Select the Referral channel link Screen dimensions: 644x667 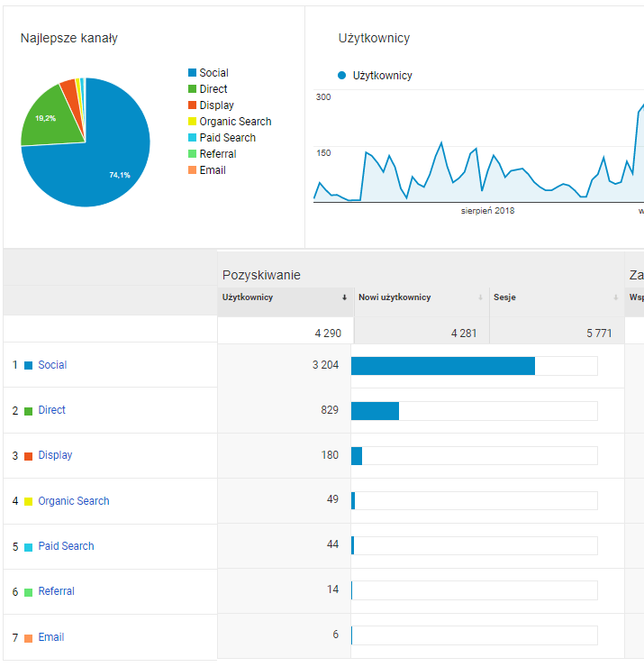(56, 591)
